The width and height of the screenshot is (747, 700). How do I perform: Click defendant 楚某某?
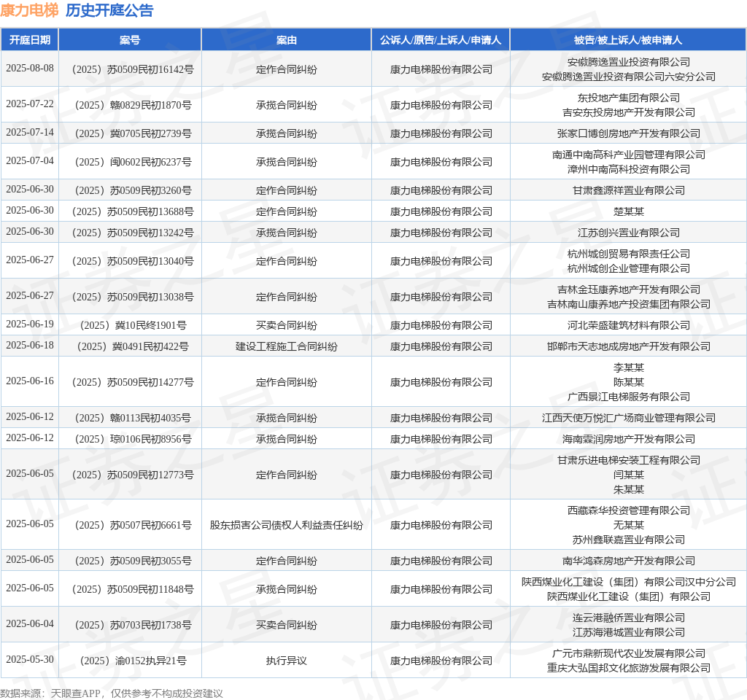click(x=628, y=211)
